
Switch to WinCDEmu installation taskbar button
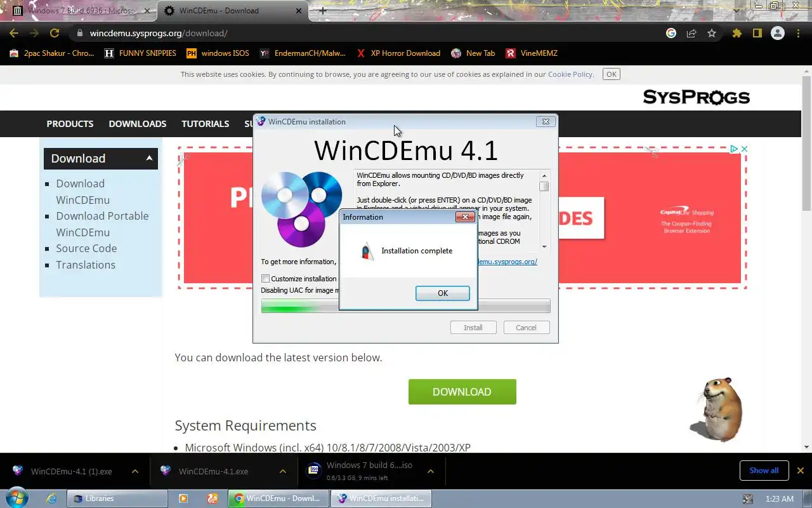[x=381, y=498]
